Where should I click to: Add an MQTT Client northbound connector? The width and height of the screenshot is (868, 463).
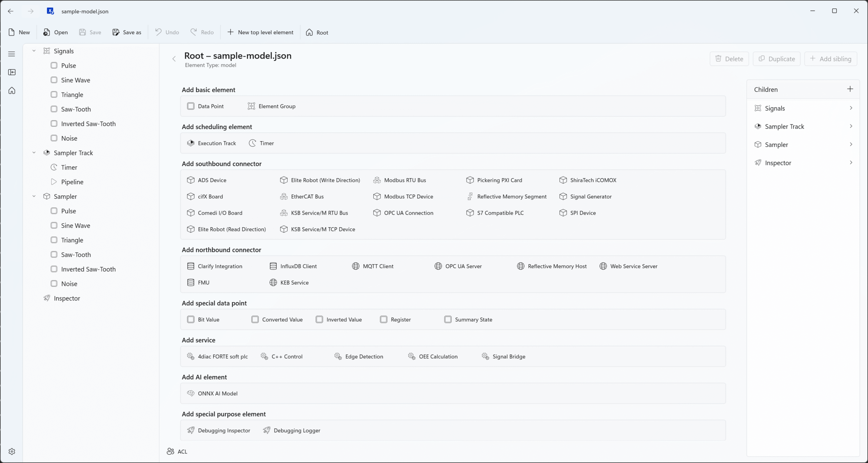(x=373, y=266)
